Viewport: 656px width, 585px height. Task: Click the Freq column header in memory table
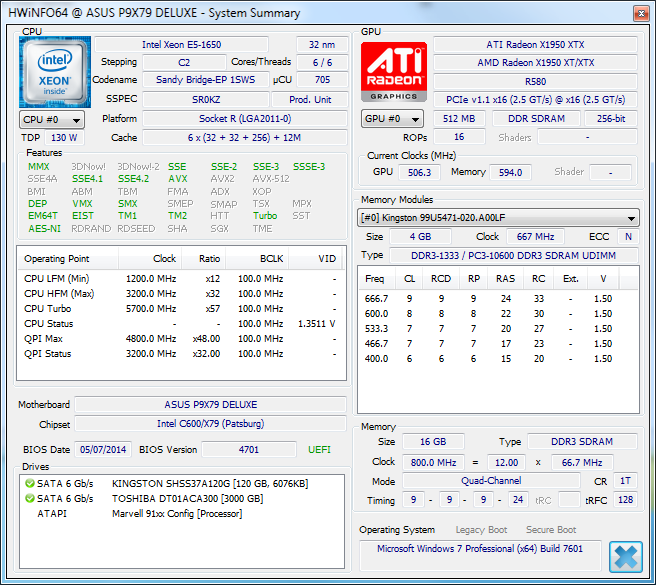coord(375,279)
